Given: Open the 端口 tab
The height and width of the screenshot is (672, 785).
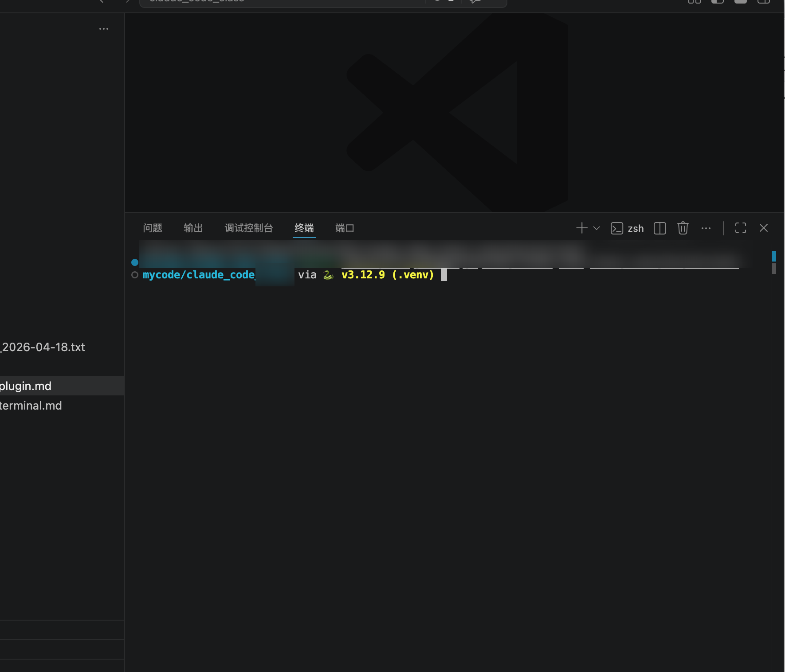Looking at the screenshot, I should 345,228.
